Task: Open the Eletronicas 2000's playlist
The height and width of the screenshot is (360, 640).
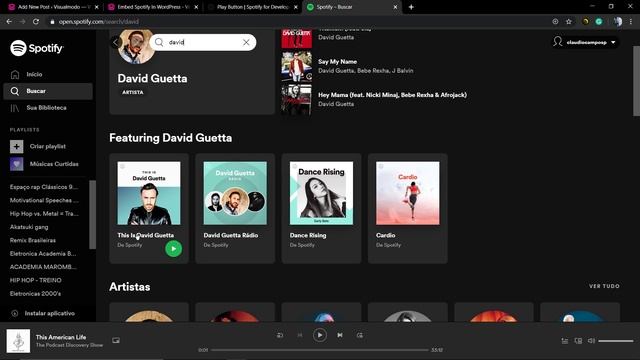Action: (x=35, y=293)
